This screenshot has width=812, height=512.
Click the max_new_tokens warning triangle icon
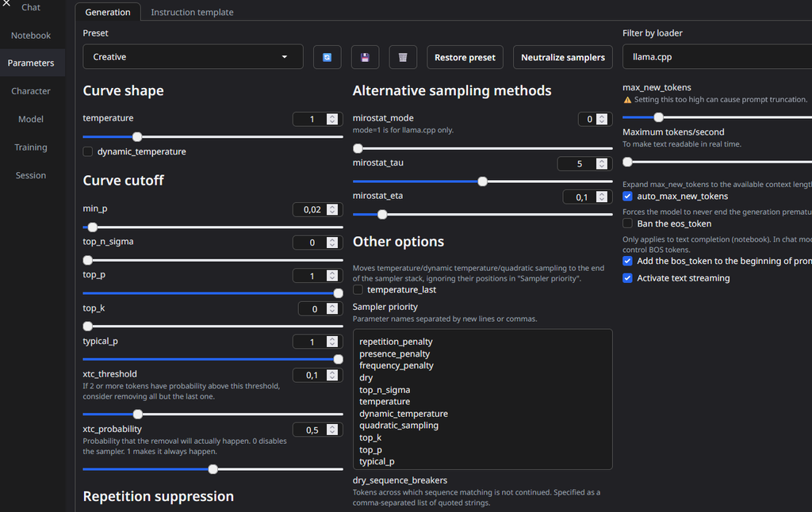[627, 100]
